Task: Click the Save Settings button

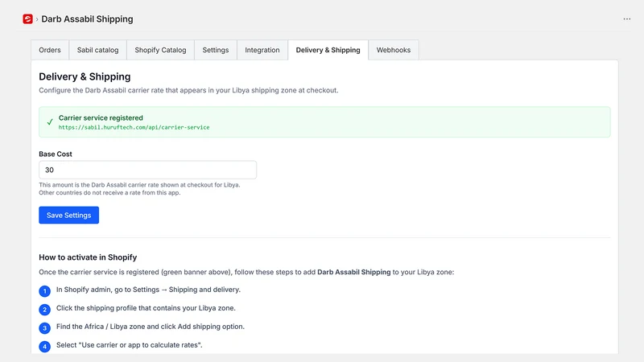Action: (x=68, y=215)
